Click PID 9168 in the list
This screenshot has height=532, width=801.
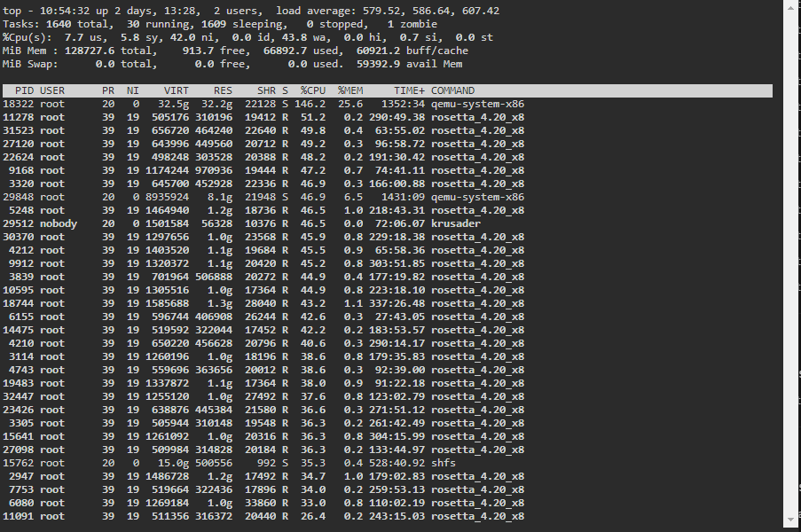coord(21,170)
